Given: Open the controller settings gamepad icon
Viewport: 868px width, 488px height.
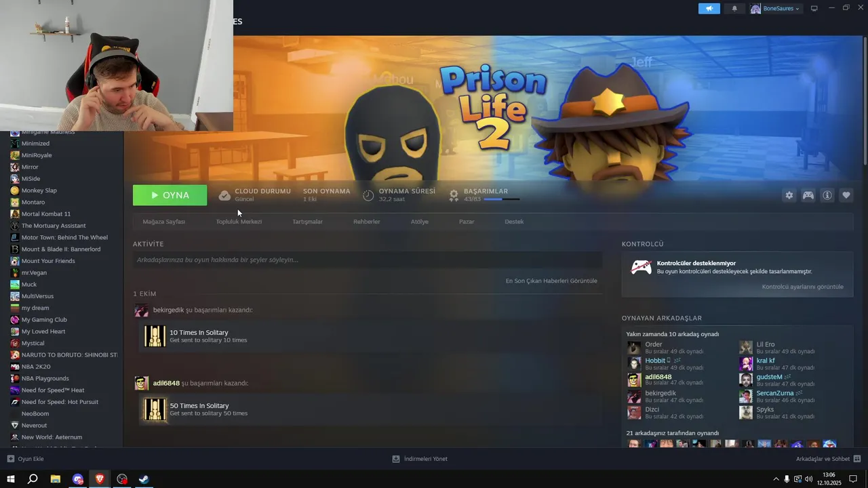Looking at the screenshot, I should 808,195.
